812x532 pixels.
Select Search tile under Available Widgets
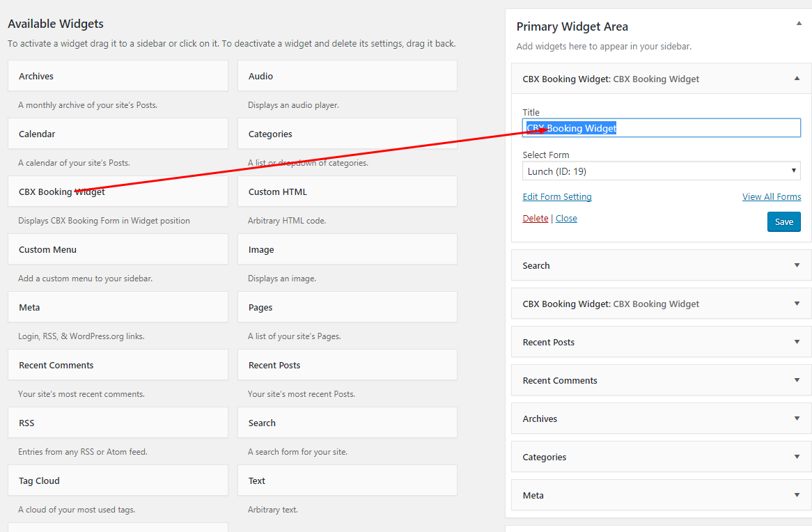(348, 423)
